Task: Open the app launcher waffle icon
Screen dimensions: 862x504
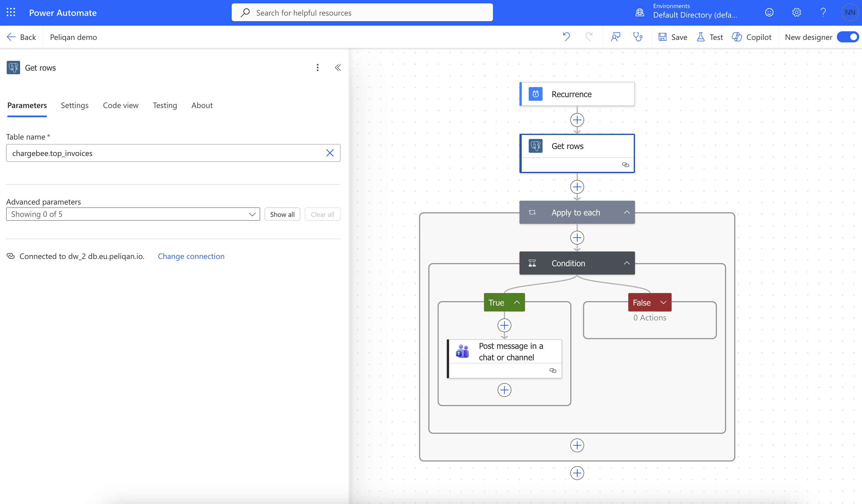Action: 11,13
